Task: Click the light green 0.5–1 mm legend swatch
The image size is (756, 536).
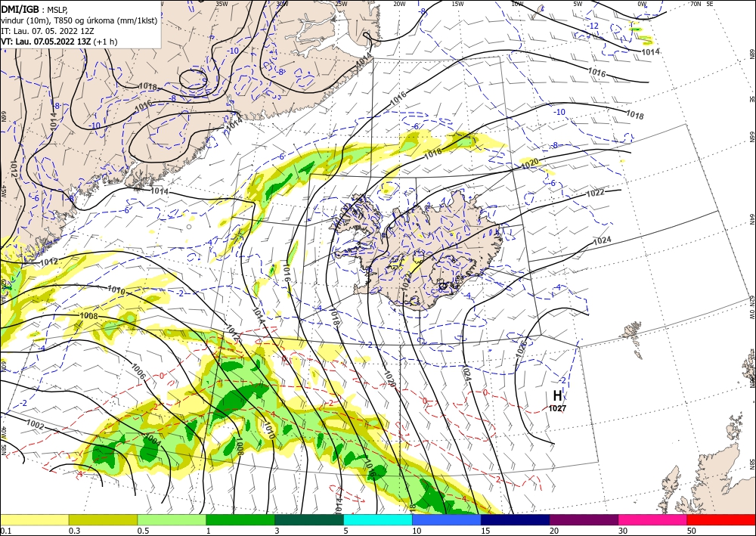Action: (172, 519)
